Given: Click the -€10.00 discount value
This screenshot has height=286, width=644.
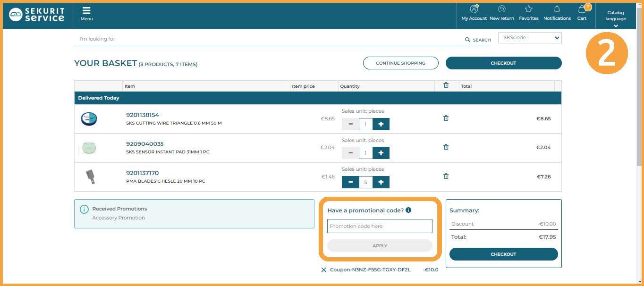Looking at the screenshot, I should [547, 224].
